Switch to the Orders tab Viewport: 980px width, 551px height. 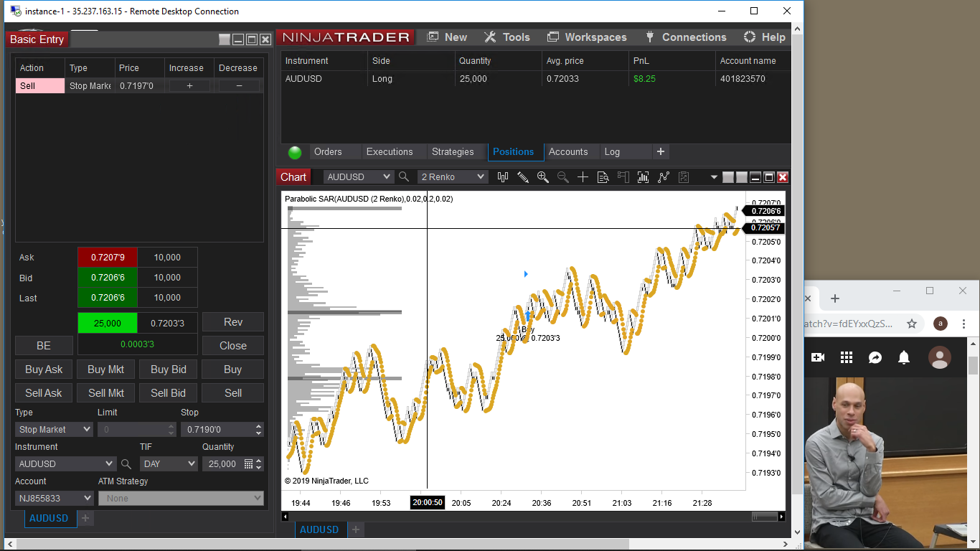328,152
